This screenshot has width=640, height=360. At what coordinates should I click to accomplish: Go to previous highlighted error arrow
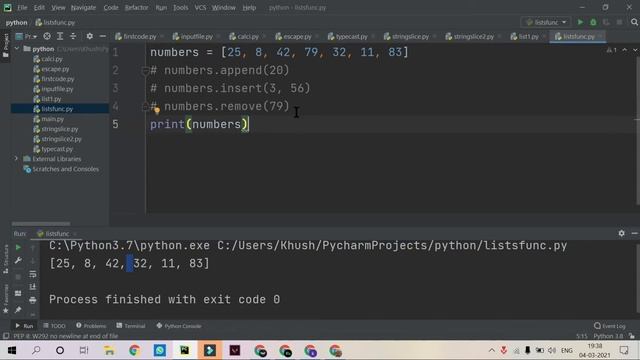coord(624,50)
